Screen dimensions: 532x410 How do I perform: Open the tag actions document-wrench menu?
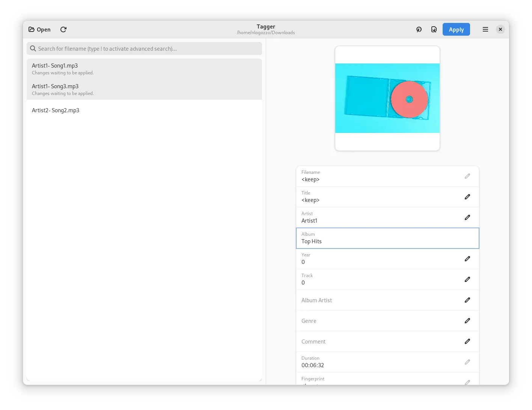[434, 29]
